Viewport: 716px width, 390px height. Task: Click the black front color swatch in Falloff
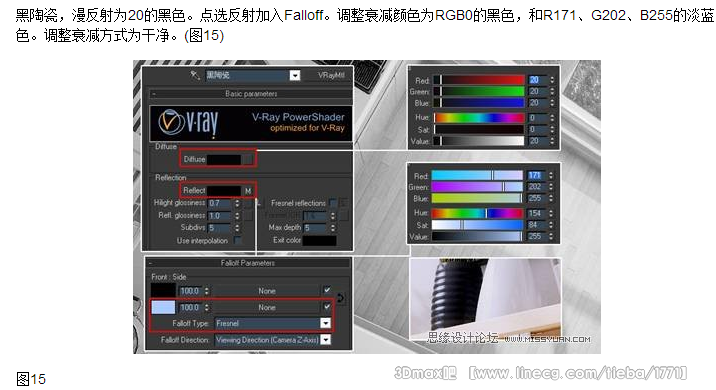163,290
